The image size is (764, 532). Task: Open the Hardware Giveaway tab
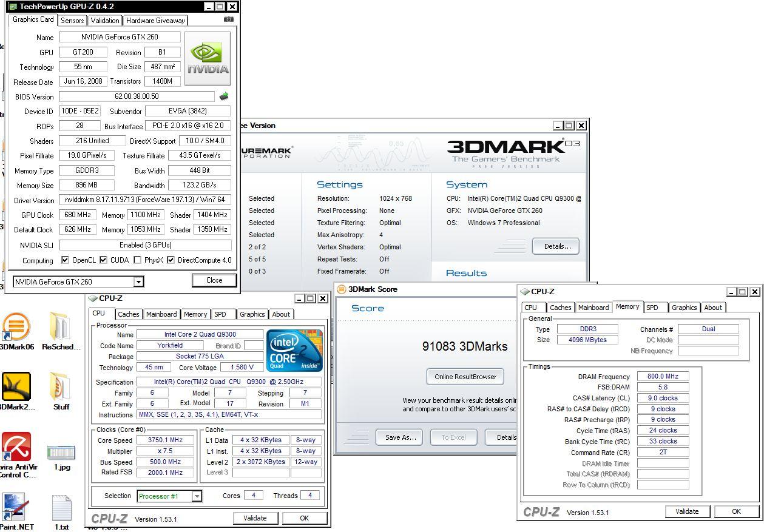(x=155, y=20)
